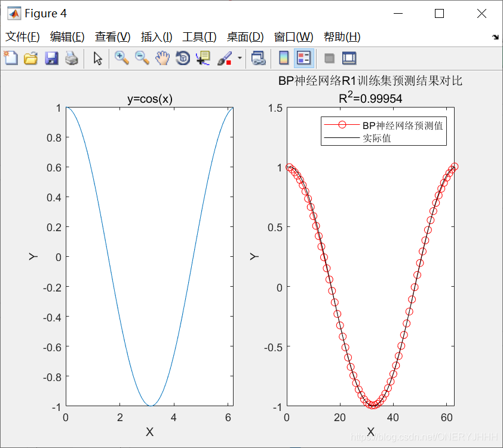The image size is (503, 448).
Task: Print the figure using the printer icon
Action: pyautogui.click(x=73, y=58)
